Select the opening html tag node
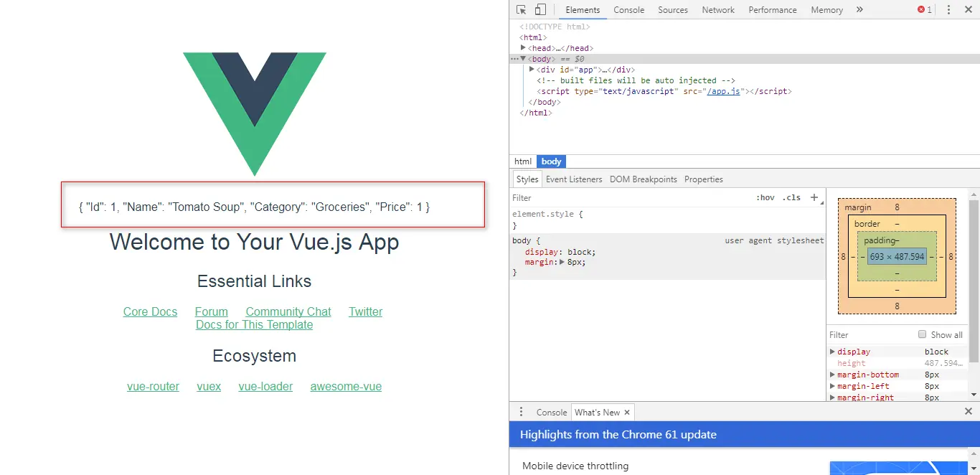Viewport: 980px width, 475px height. coord(533,37)
